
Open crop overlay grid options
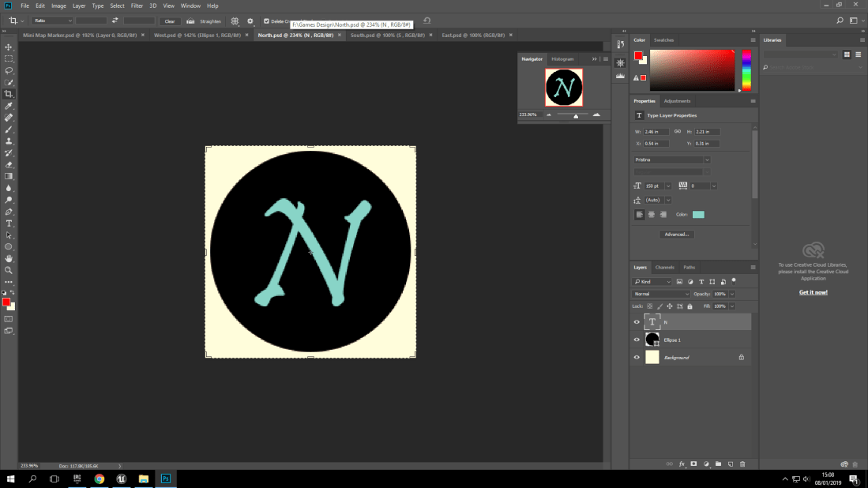(235, 21)
